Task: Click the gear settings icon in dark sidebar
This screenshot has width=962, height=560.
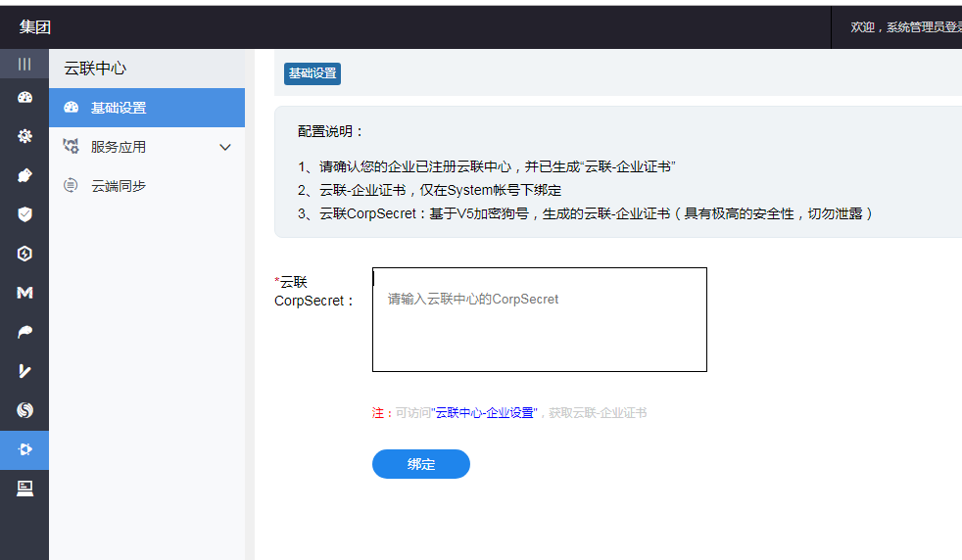Action: (x=24, y=136)
